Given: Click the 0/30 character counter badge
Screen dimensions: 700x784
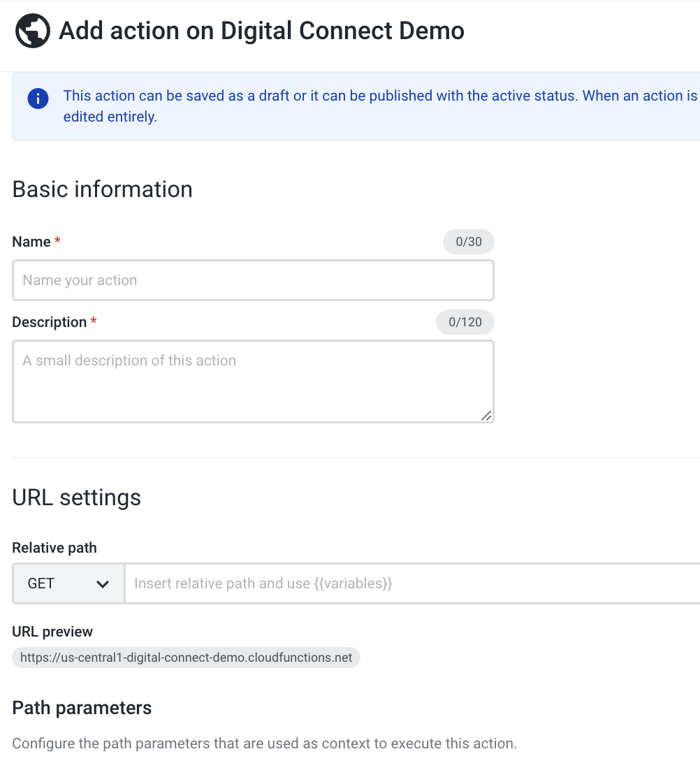Looking at the screenshot, I should [468, 241].
